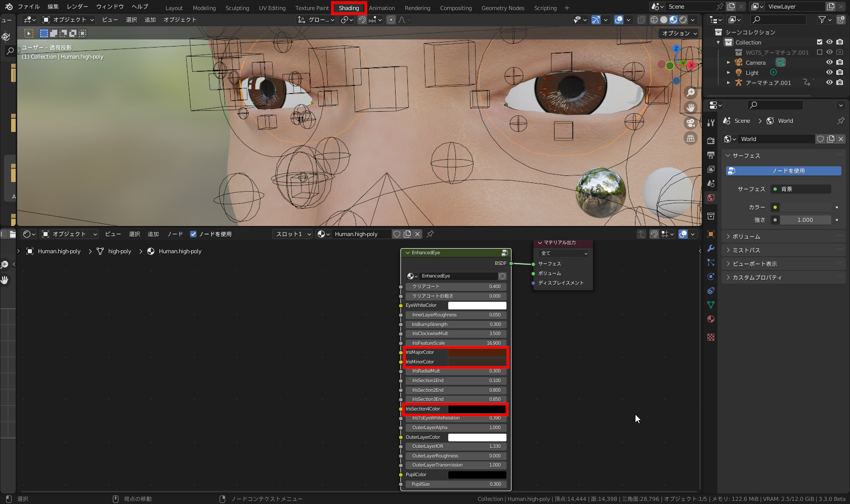The image size is (850, 504).
Task: Open the スロット1 material slot dropdown
Action: 292,234
